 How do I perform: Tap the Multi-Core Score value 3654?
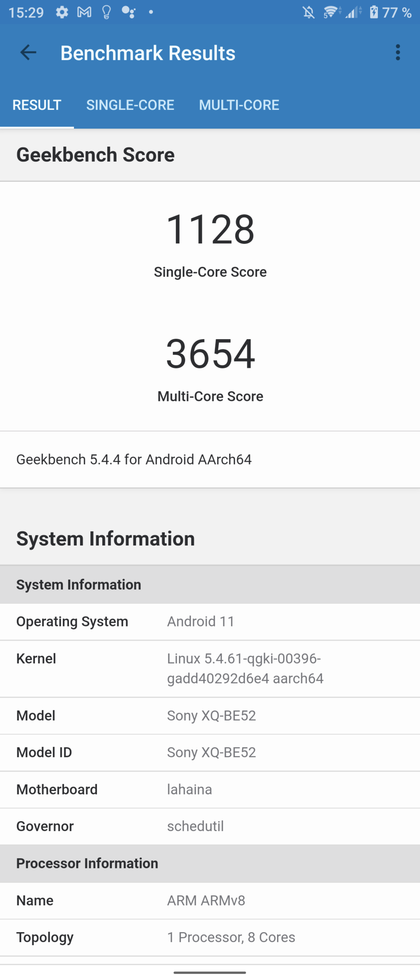tap(210, 355)
